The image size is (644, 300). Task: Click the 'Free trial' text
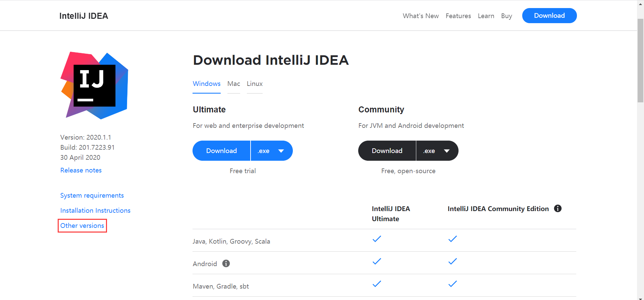click(x=243, y=171)
